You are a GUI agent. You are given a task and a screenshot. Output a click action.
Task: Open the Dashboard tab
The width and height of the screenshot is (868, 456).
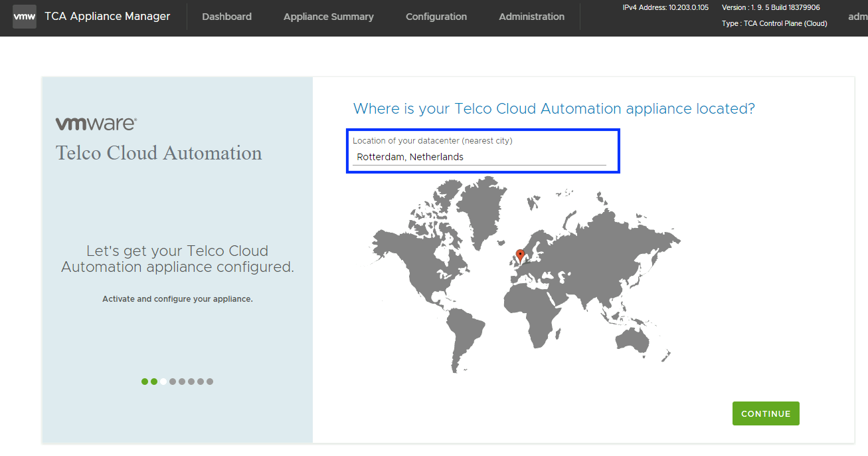tap(226, 17)
